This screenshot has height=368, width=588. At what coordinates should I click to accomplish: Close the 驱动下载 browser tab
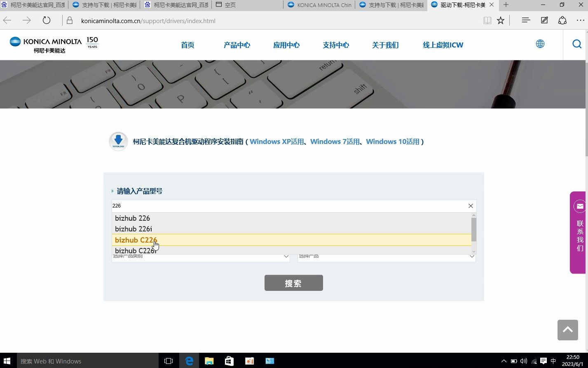click(x=492, y=5)
